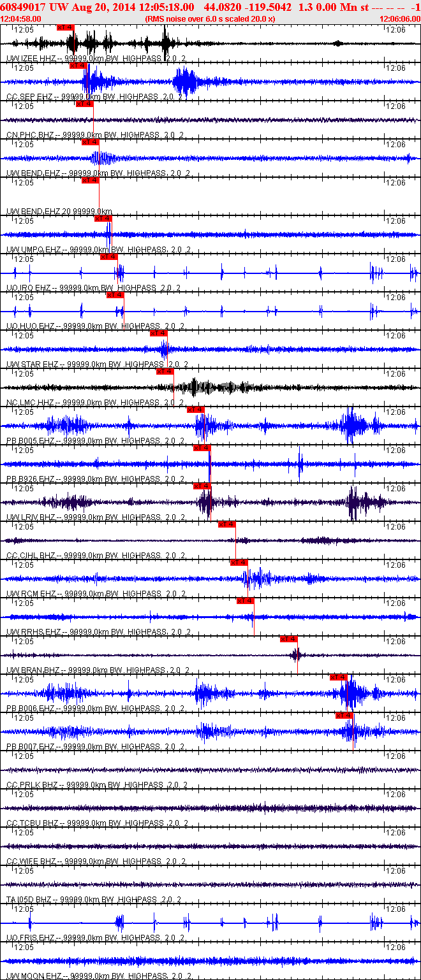Click the red pick flag on CC.CIHL trace
The width and height of the screenshot is (421, 980).
pos(226,524)
